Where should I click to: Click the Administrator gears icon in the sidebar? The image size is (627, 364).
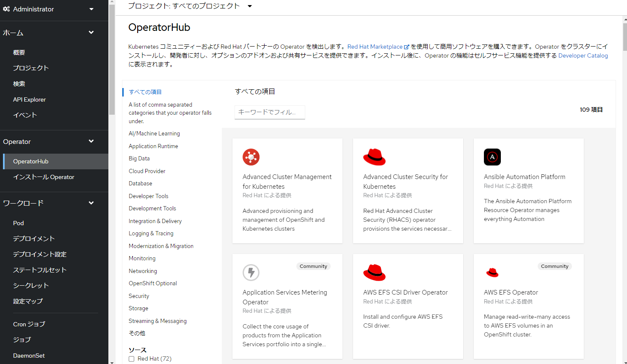[x=7, y=9]
